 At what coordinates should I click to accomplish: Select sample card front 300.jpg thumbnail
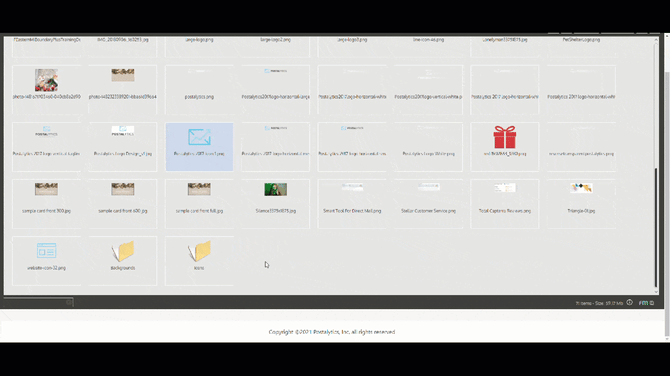pos(47,189)
